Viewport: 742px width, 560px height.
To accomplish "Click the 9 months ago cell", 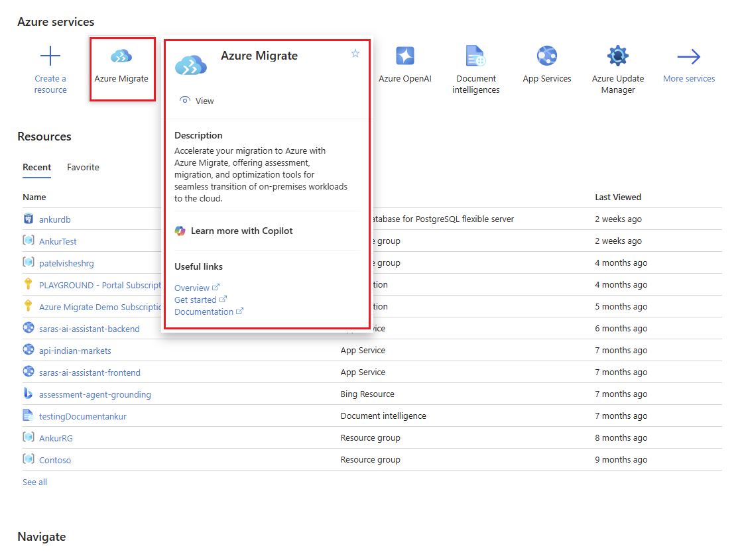I will tap(621, 460).
